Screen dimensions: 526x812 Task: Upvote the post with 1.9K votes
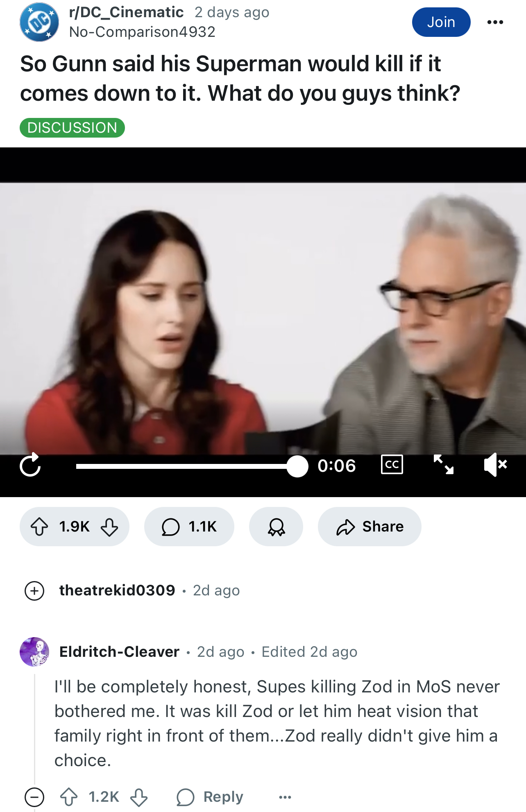point(40,527)
